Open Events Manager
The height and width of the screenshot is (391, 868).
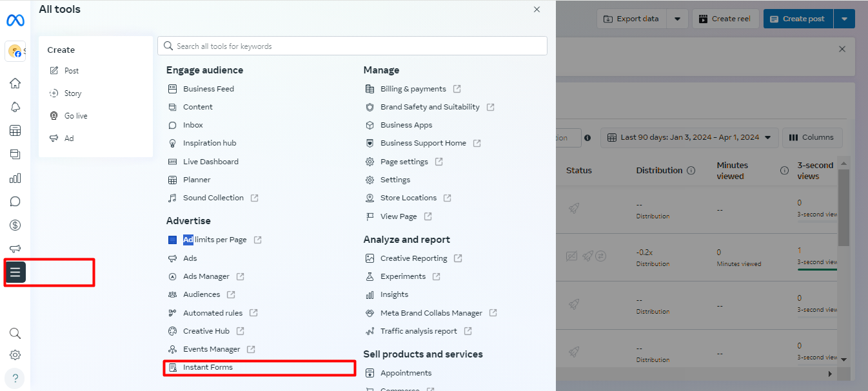click(212, 349)
